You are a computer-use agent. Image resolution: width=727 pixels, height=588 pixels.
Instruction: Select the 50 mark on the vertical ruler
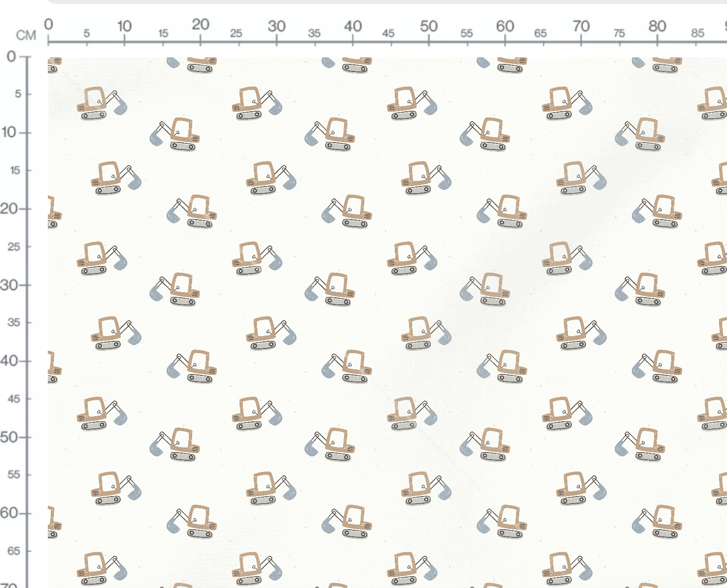click(9, 437)
